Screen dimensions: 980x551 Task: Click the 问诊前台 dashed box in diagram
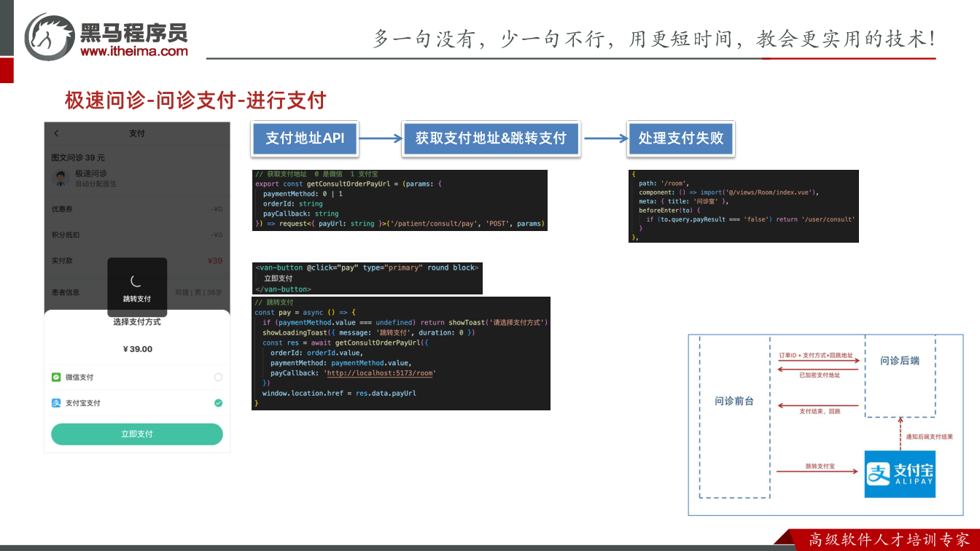pos(734,417)
